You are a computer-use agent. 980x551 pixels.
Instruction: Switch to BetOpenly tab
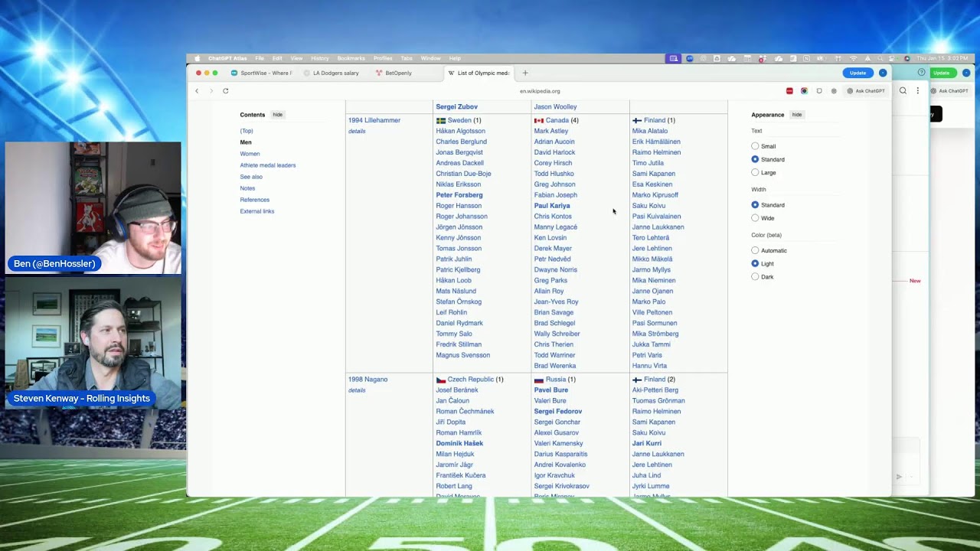[398, 73]
